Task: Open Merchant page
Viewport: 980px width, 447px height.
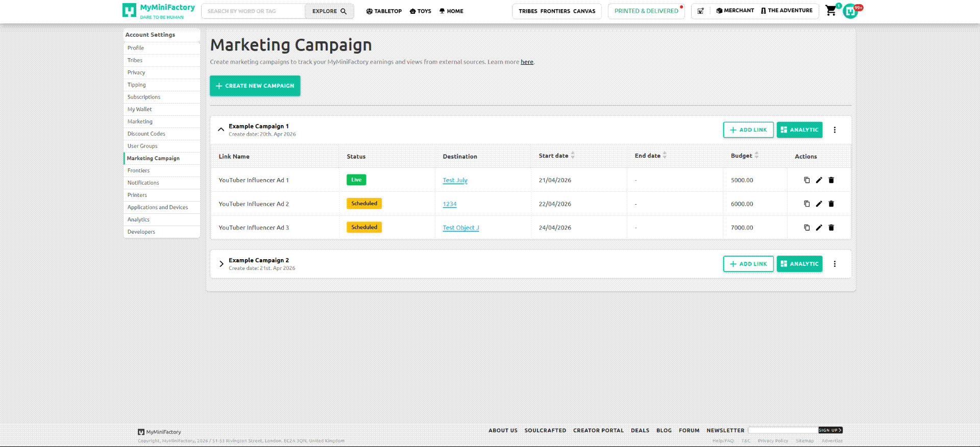Action: (x=735, y=11)
